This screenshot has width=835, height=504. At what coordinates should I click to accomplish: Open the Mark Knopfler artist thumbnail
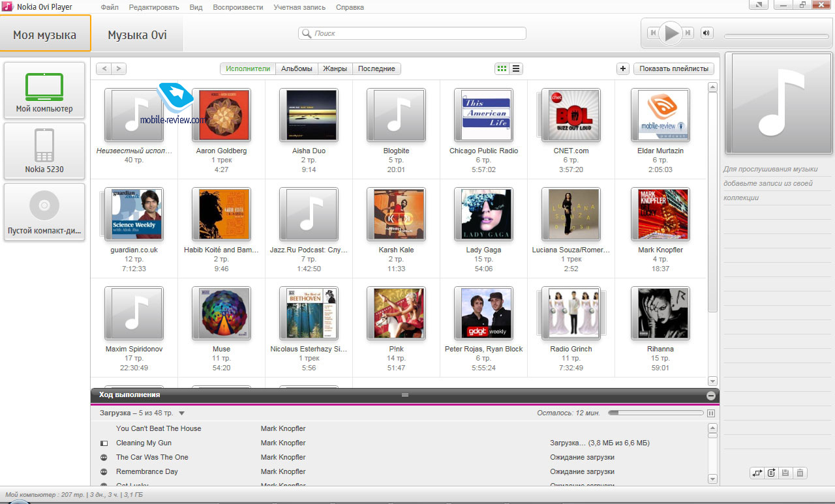[x=661, y=215]
